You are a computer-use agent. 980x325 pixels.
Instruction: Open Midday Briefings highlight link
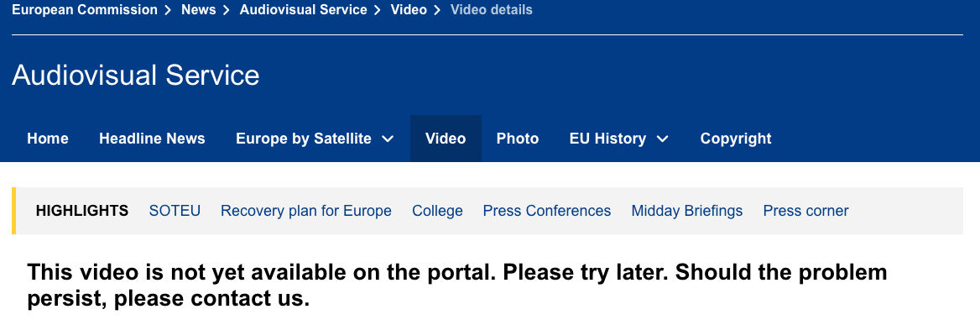687,212
